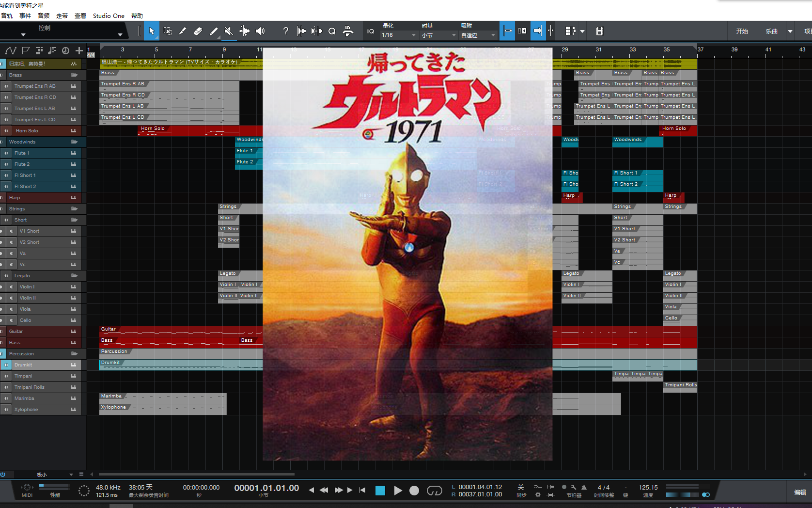Image resolution: width=812 pixels, height=508 pixels.
Task: Click the 4 / 4 time signature
Action: tap(604, 487)
